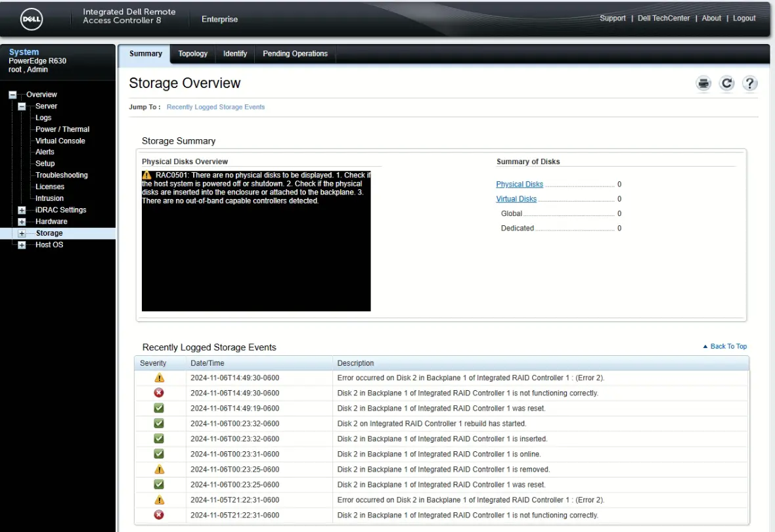Viewport: 775px width, 532px height.
Task: Click Back To Top arrow link
Action: [724, 347]
